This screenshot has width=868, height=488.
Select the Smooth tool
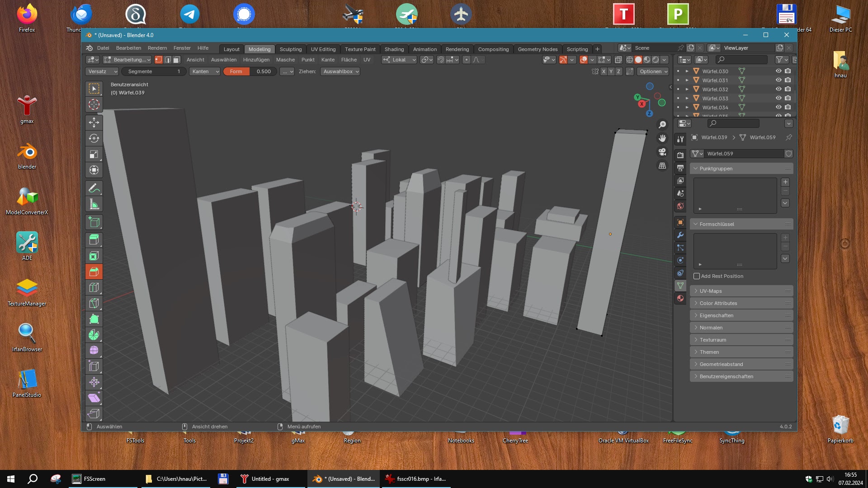[94, 351]
